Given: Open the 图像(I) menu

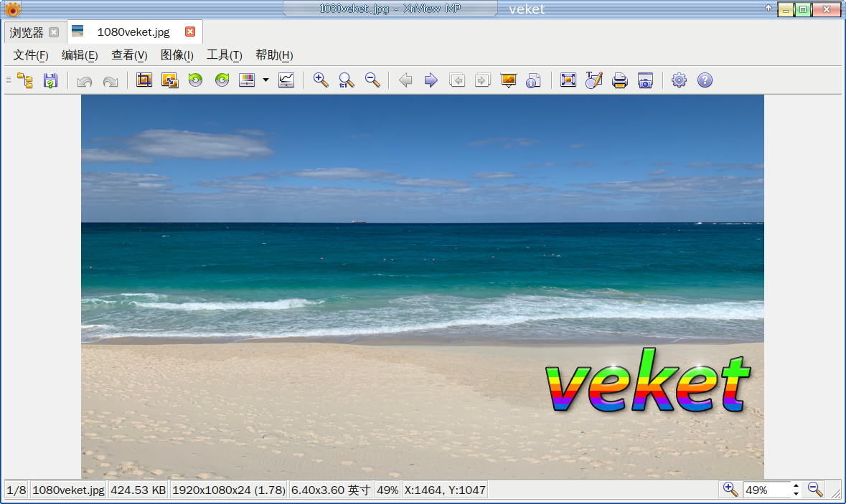Looking at the screenshot, I should (x=177, y=55).
